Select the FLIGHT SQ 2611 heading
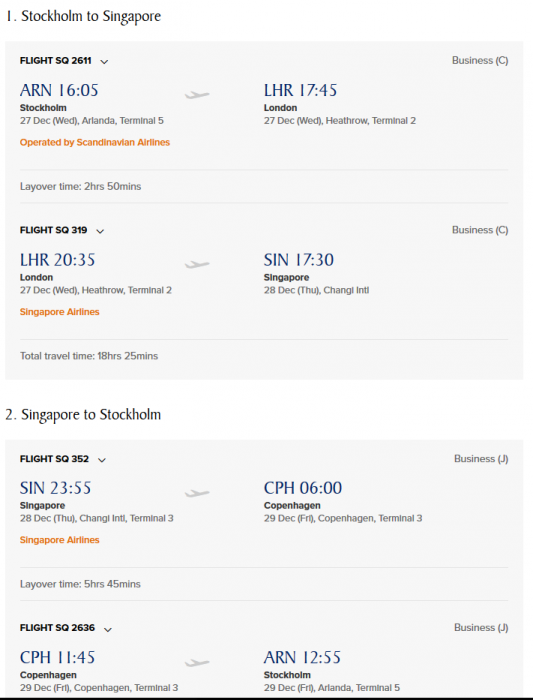The height and width of the screenshot is (700, 533). [55, 61]
